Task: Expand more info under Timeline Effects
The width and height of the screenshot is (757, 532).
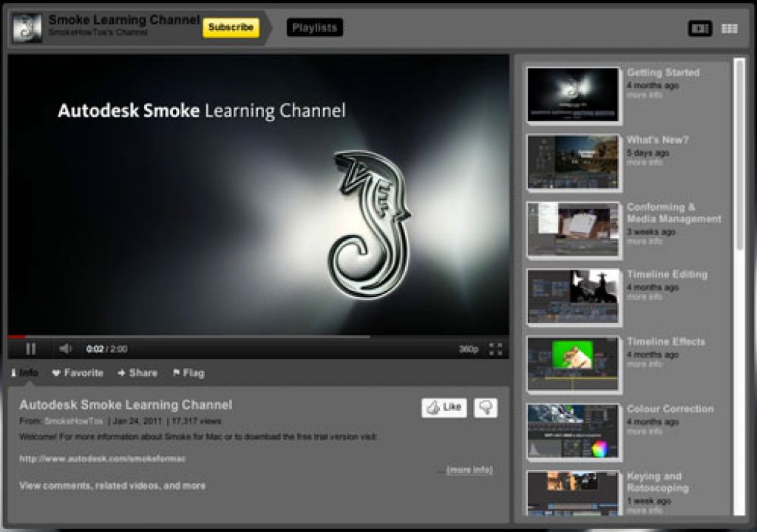Action: 644,364
